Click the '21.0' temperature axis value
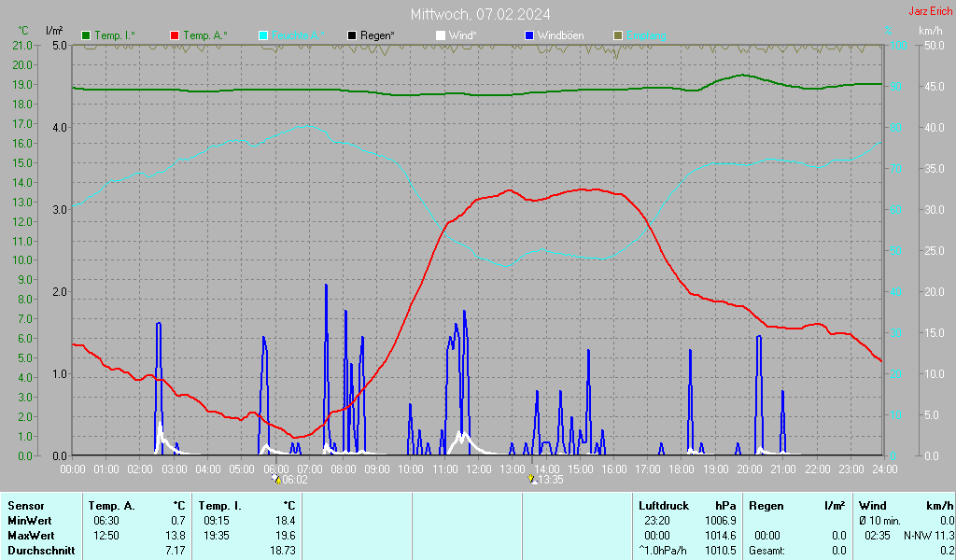This screenshot has height=560, width=956. coord(22,46)
